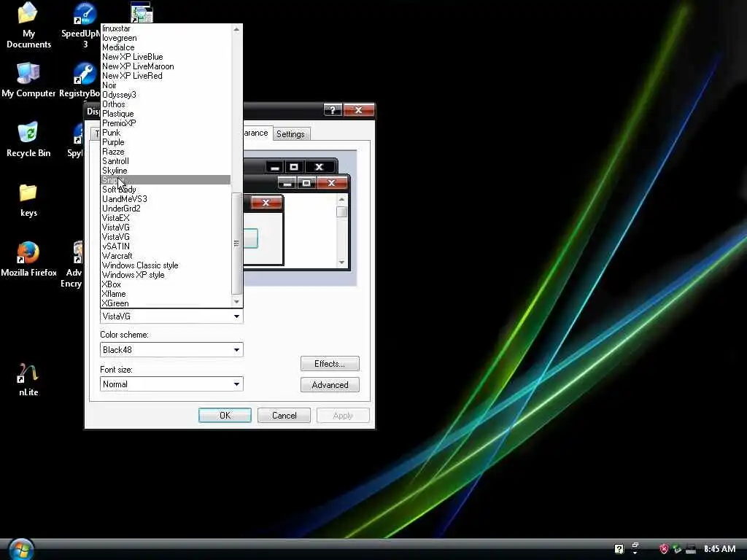Open the Recycle Bin icon
This screenshot has height=560, width=747.
[28, 139]
